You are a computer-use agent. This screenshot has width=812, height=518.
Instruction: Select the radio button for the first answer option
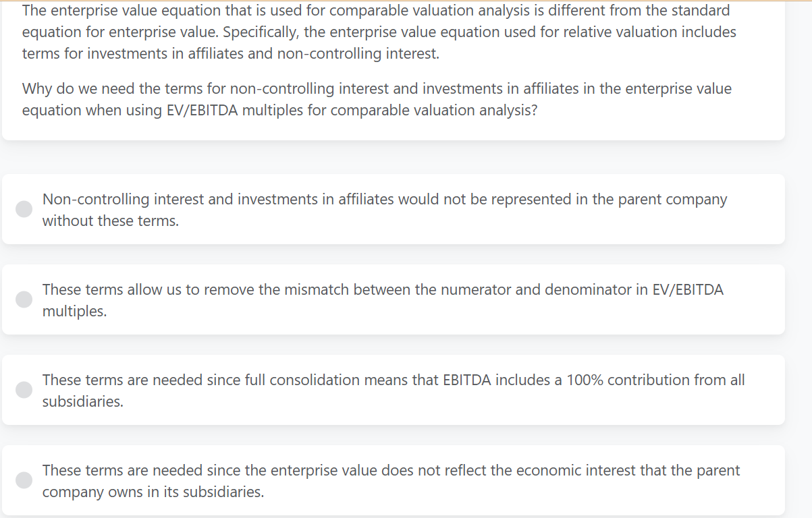[24, 209]
